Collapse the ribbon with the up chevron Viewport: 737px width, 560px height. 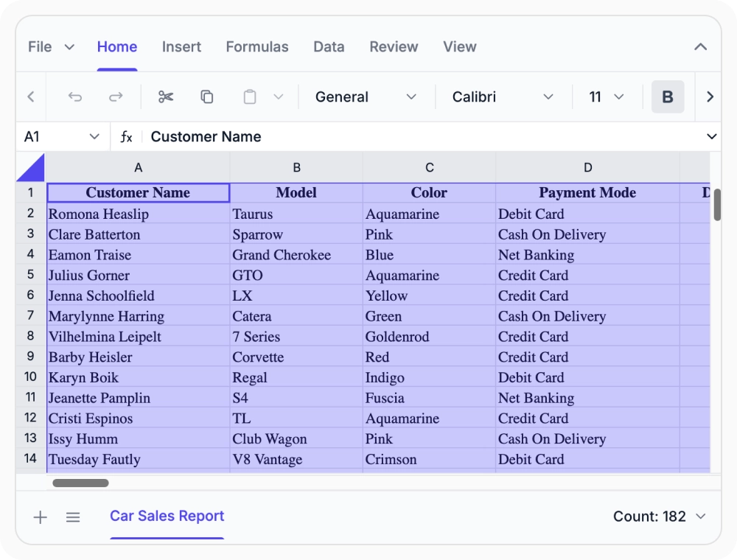(700, 46)
